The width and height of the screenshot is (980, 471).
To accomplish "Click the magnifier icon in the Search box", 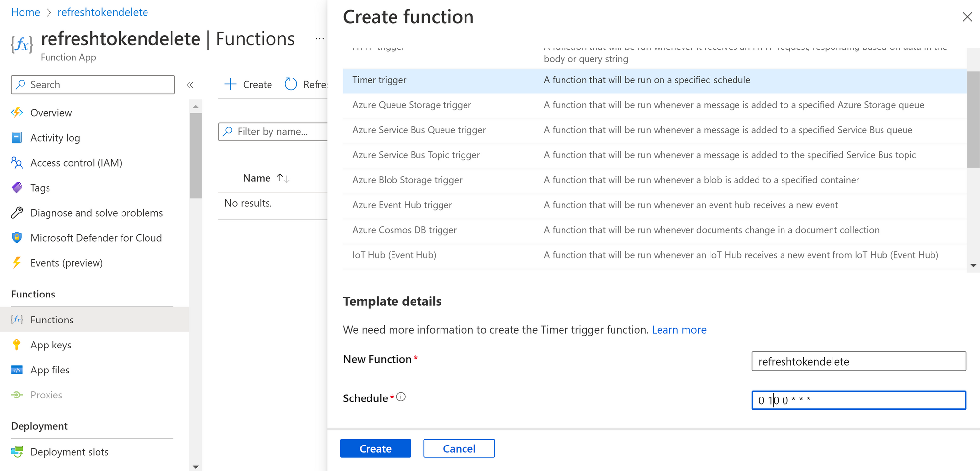I will tap(21, 84).
